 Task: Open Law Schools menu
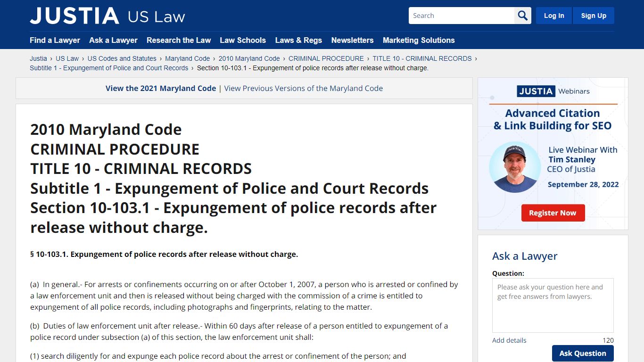(x=243, y=40)
